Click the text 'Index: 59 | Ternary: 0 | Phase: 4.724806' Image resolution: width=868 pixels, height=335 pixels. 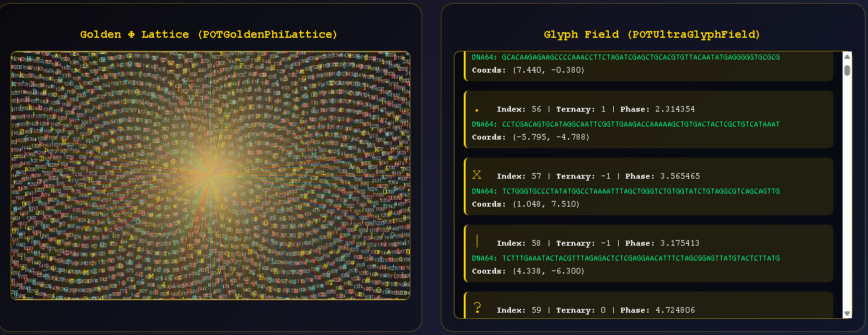coord(596,310)
